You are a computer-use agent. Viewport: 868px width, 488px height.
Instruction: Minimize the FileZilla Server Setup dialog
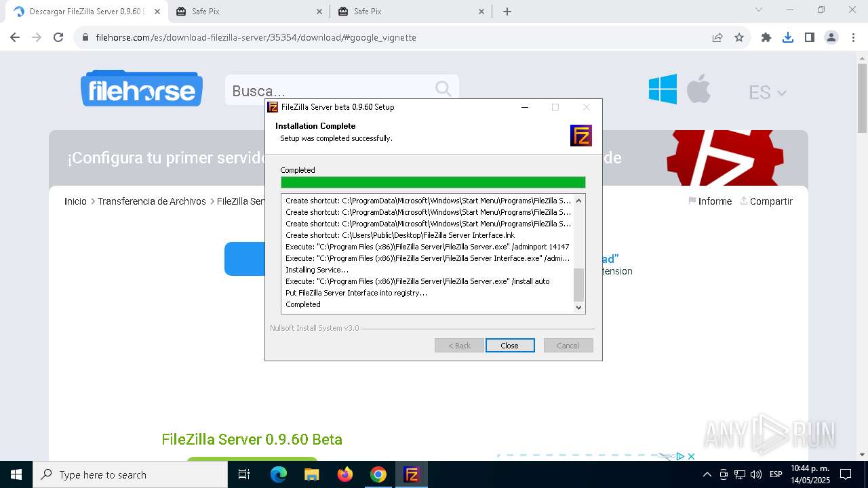[525, 107]
